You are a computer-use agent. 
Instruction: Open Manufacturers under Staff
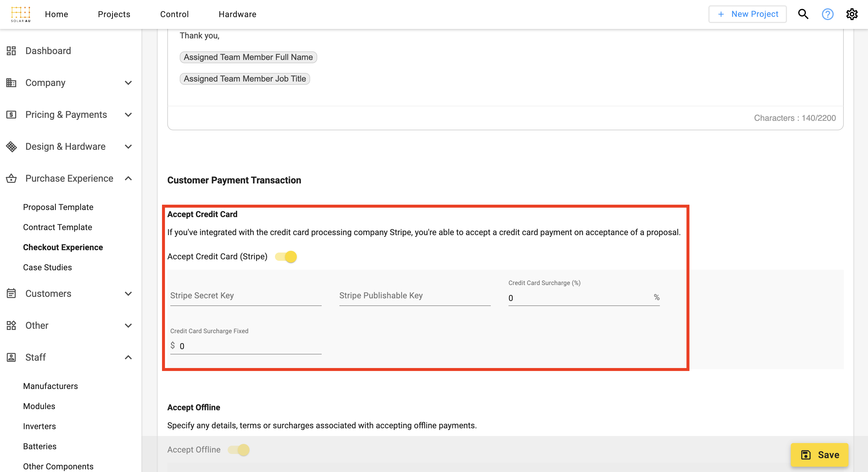(x=51, y=386)
